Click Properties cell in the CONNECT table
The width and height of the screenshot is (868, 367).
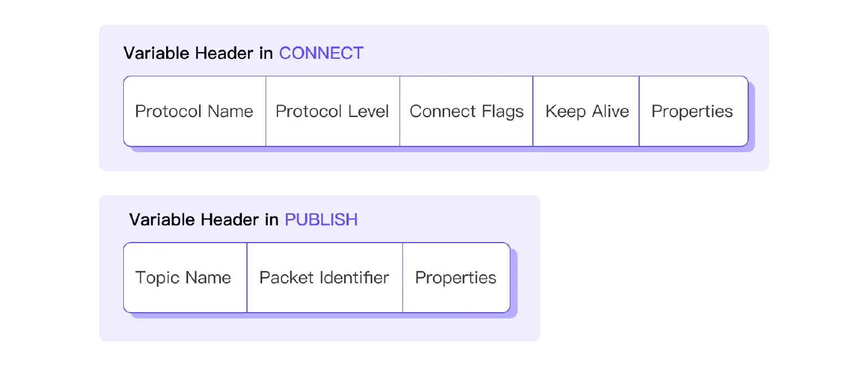click(x=692, y=111)
